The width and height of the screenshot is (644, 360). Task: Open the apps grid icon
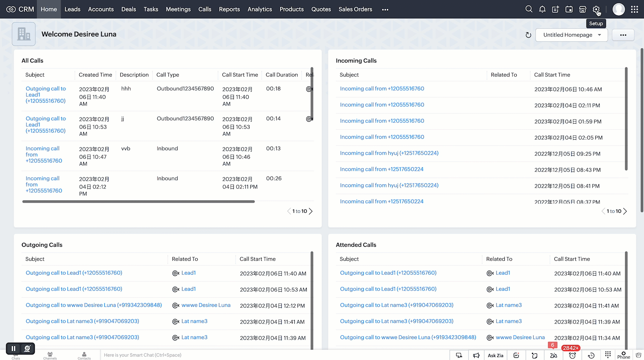click(x=634, y=9)
